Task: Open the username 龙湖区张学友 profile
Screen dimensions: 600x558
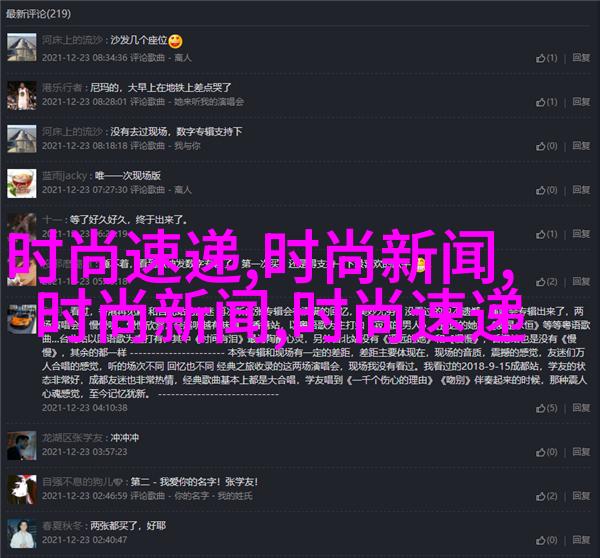Action: (72, 437)
